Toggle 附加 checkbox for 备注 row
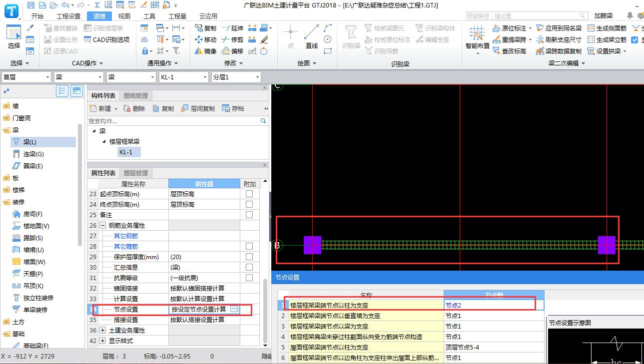The image size is (644, 364). (249, 215)
